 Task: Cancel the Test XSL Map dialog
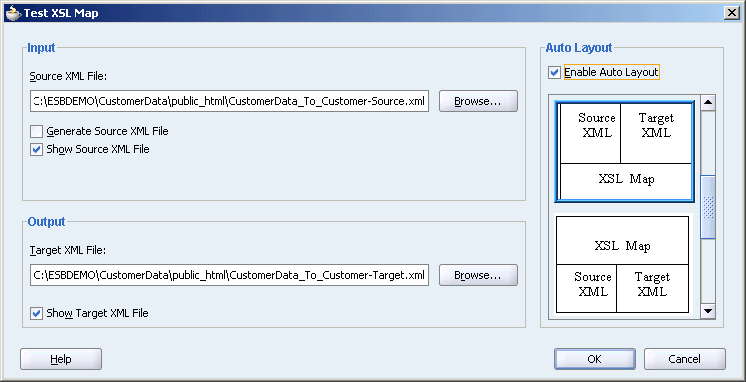coord(685,359)
